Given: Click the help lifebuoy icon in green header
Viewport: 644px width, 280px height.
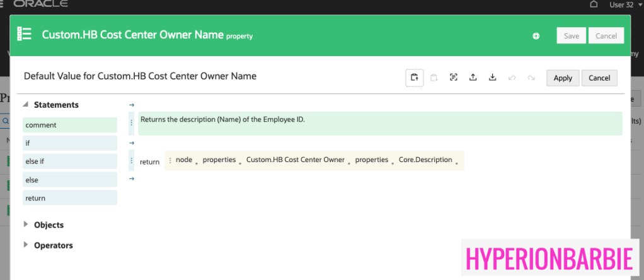Looking at the screenshot, I should (x=536, y=36).
